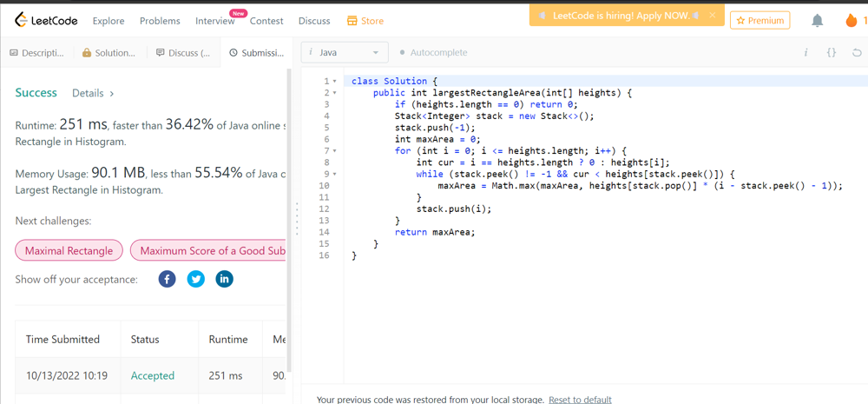Open editor info icon

[x=806, y=53]
